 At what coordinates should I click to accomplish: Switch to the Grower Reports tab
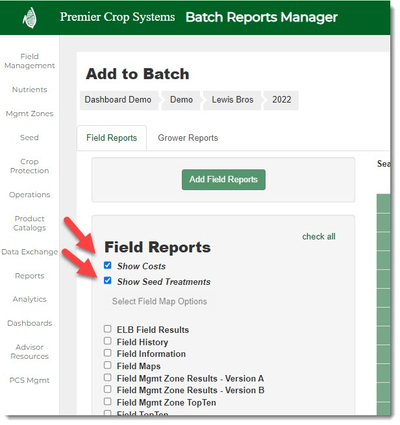tap(188, 138)
